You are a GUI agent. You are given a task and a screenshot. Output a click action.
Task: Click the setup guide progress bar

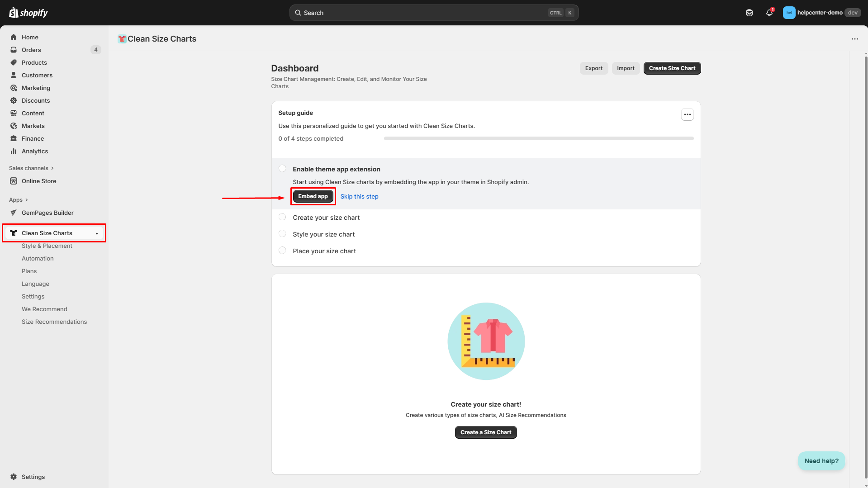click(x=539, y=138)
